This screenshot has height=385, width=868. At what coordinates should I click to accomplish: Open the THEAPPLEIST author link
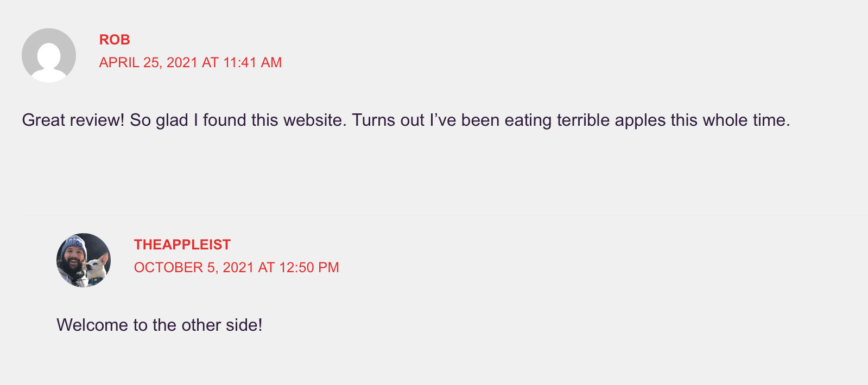(x=182, y=245)
